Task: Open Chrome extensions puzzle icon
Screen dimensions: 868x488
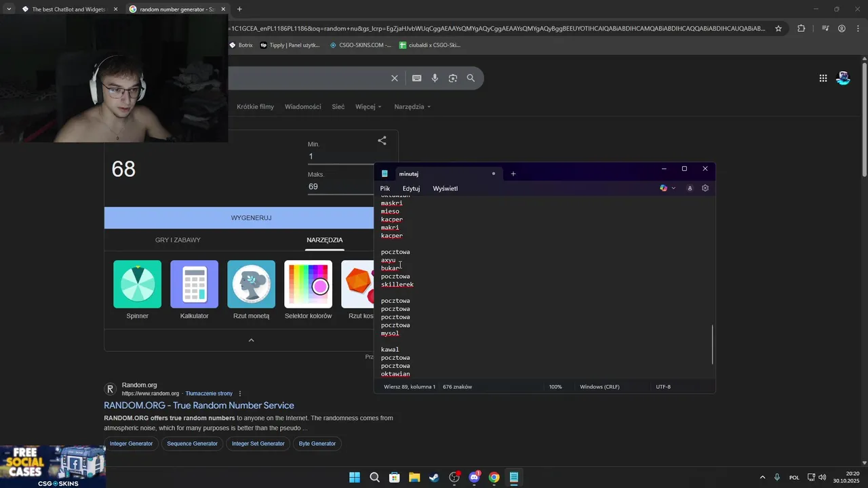Action: click(x=802, y=28)
